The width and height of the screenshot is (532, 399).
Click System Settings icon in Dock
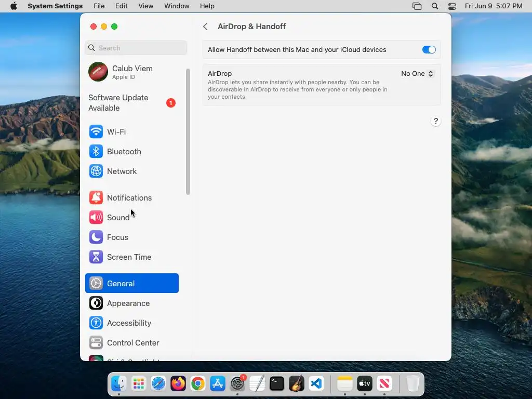coord(237,384)
